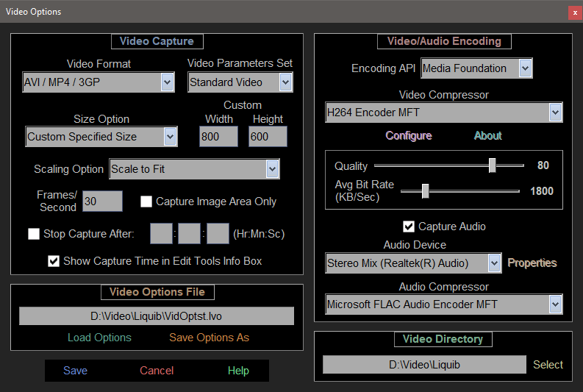Close the Video Options dialog
The height and width of the screenshot is (392, 583).
[574, 13]
